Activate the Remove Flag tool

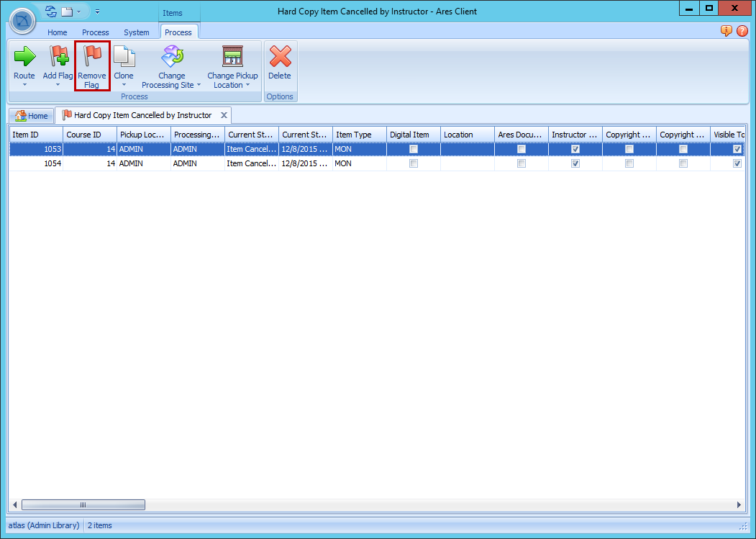coord(92,65)
